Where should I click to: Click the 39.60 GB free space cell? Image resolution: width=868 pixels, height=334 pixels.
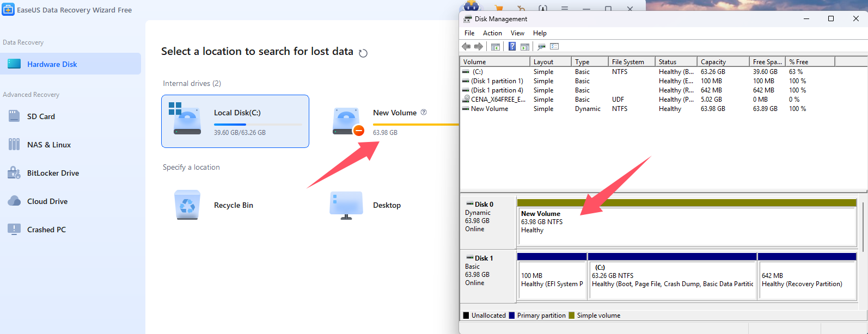tap(765, 71)
